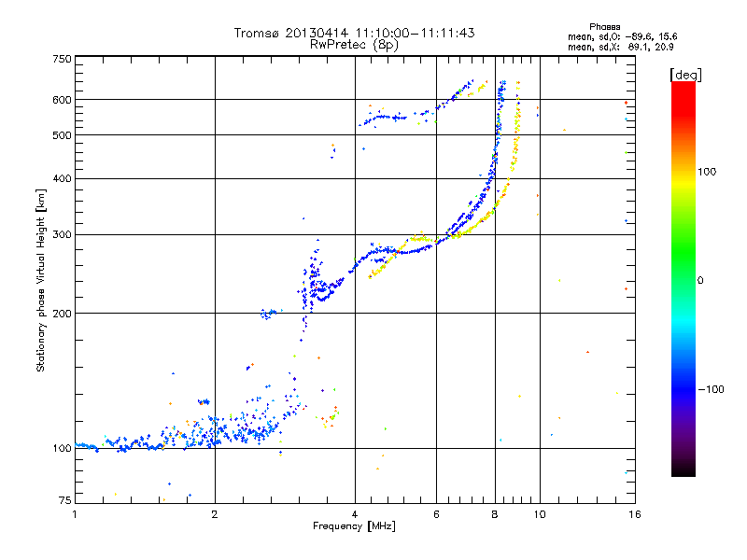Click the y-axis label 'Stationary phase Virtual Height [km]'
The image size is (747, 560).
tap(40, 280)
